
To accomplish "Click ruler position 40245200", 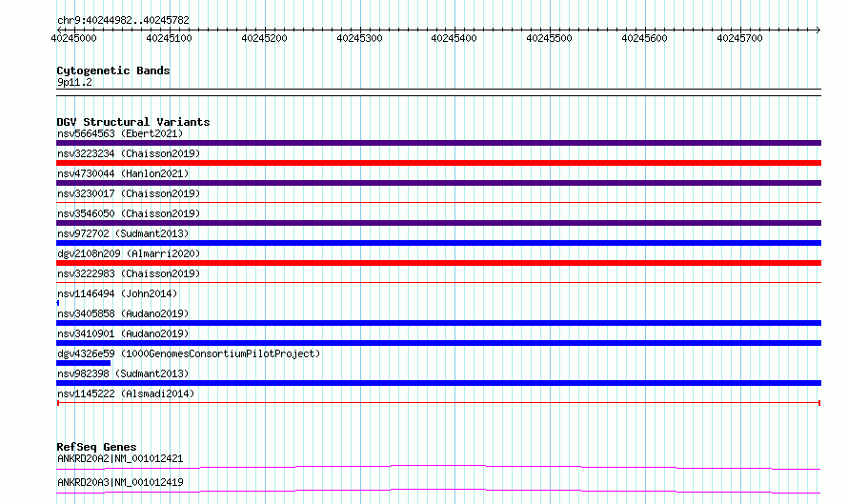I will [x=264, y=38].
